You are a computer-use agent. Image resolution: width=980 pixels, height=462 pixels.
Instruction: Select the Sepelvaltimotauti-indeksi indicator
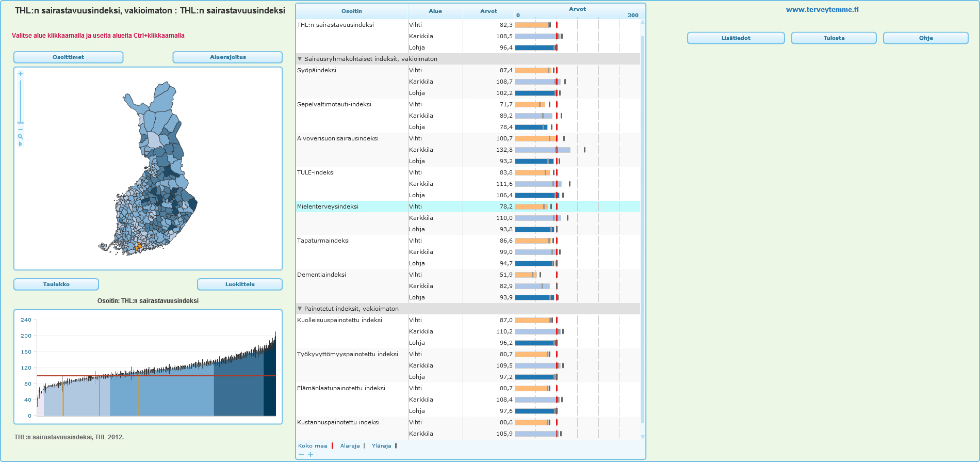[x=334, y=104]
